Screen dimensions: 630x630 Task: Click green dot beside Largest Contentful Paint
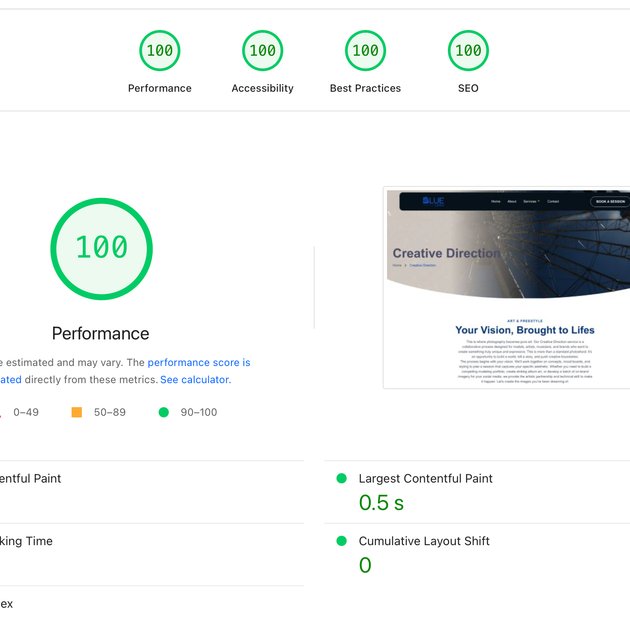pos(342,479)
